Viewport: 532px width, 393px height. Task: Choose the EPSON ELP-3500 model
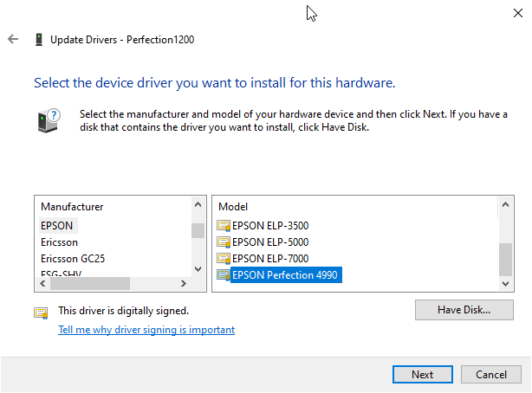click(270, 225)
